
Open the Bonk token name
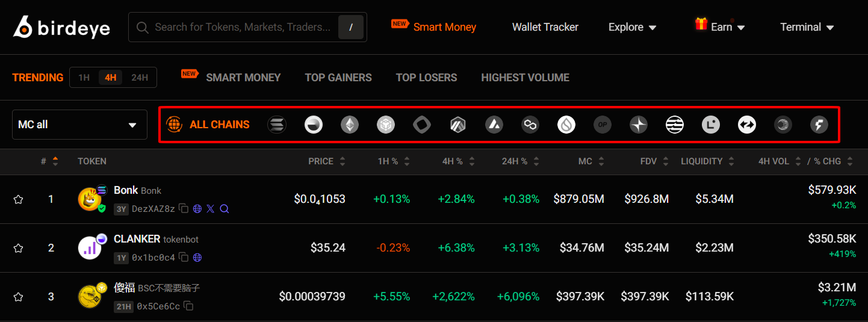pos(126,190)
